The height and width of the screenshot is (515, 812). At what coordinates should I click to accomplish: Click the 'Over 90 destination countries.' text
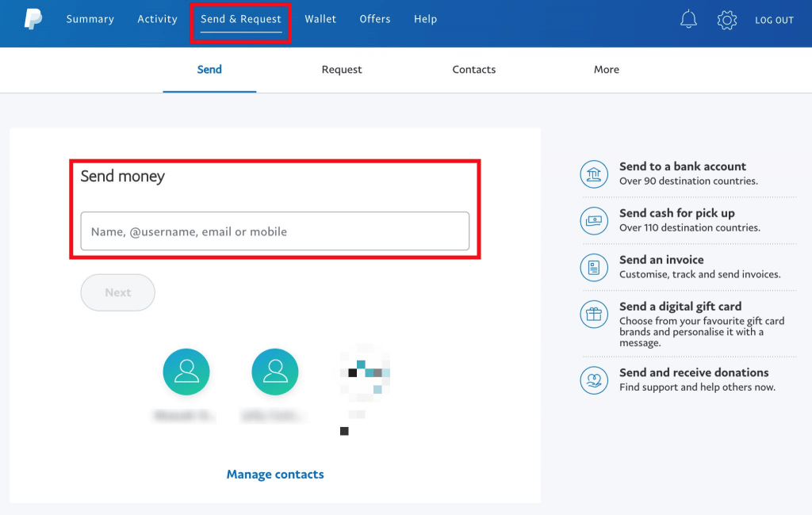click(689, 181)
